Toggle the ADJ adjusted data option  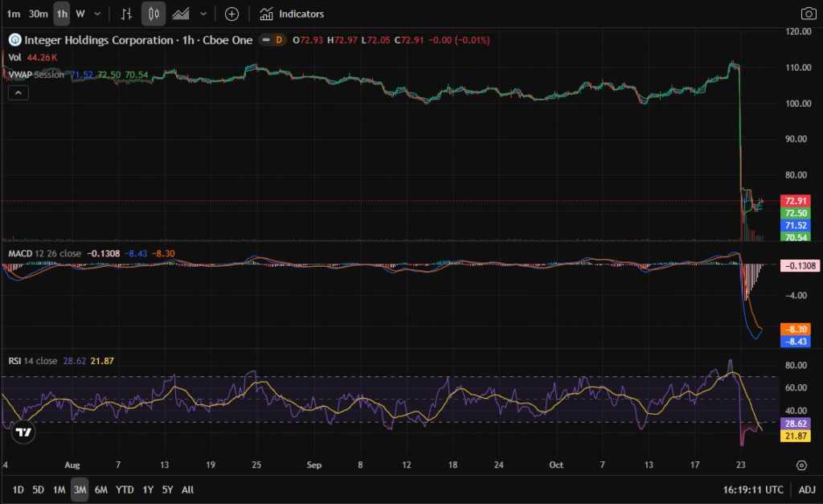coord(806,490)
